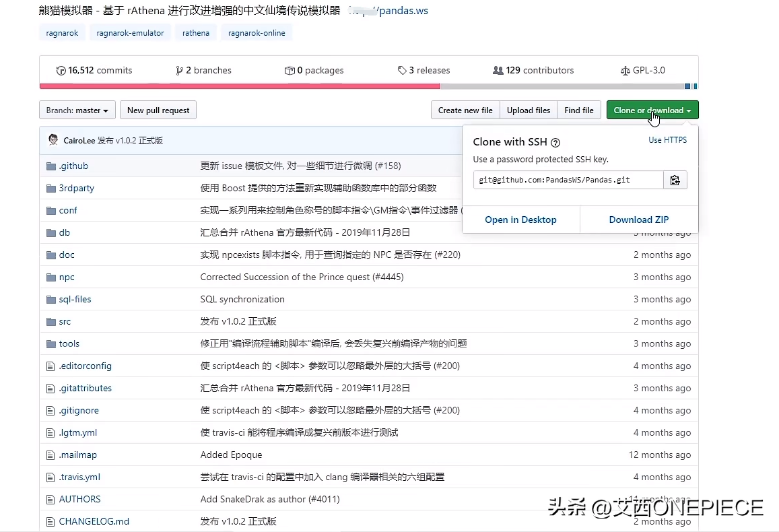Open the sql-files folder
This screenshot has width=779, height=532.
75,299
